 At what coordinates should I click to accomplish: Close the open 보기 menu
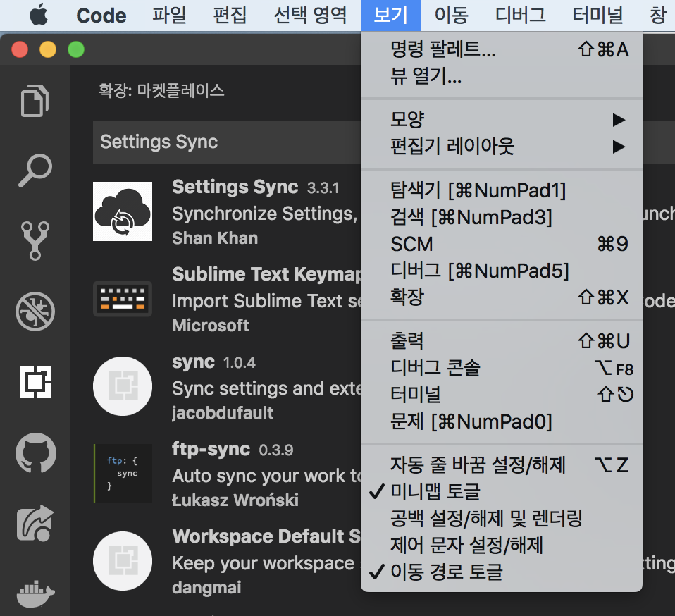pyautogui.click(x=391, y=16)
